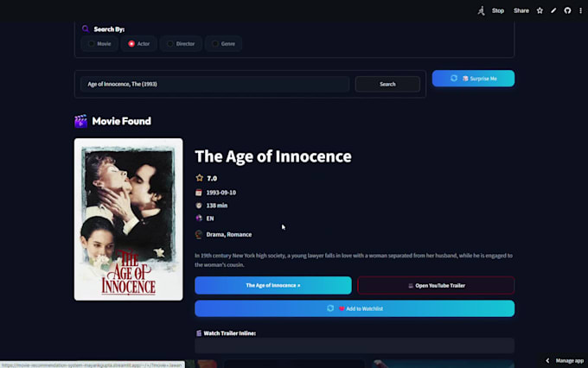Click the 138 min runtime text

[x=217, y=206]
